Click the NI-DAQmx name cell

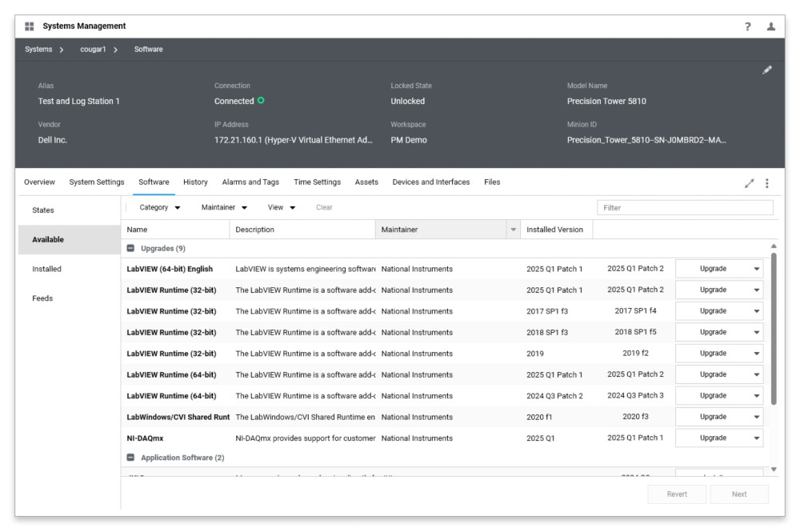pyautogui.click(x=145, y=438)
